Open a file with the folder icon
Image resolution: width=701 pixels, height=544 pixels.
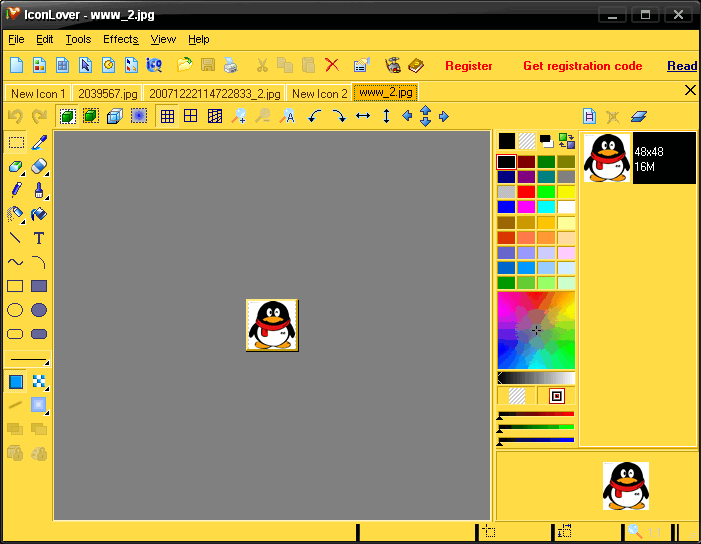pos(184,65)
